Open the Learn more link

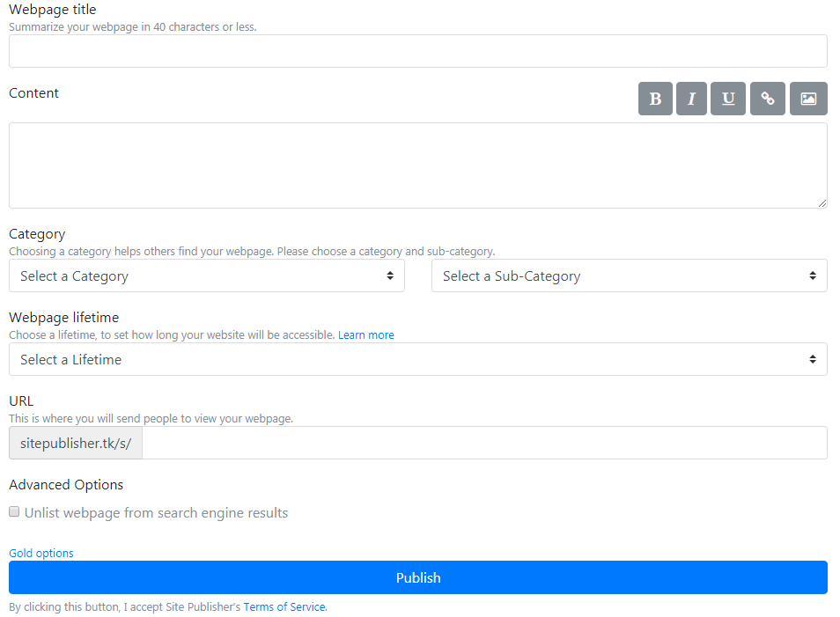click(365, 335)
